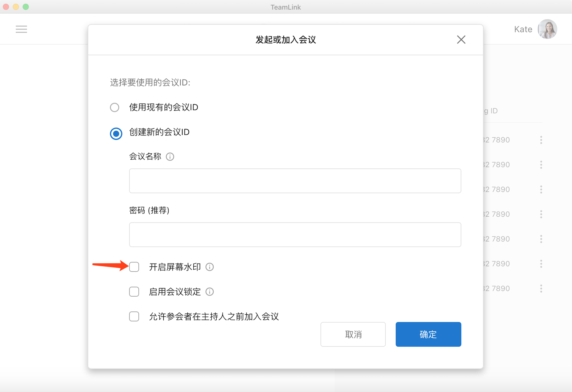The height and width of the screenshot is (392, 572).
Task: Select the 使用现有的会议ID radio option
Action: (x=115, y=107)
